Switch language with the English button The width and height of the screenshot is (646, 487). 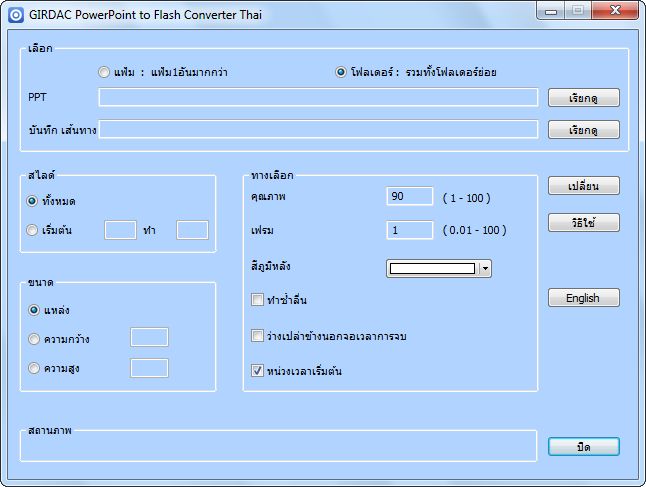click(583, 297)
